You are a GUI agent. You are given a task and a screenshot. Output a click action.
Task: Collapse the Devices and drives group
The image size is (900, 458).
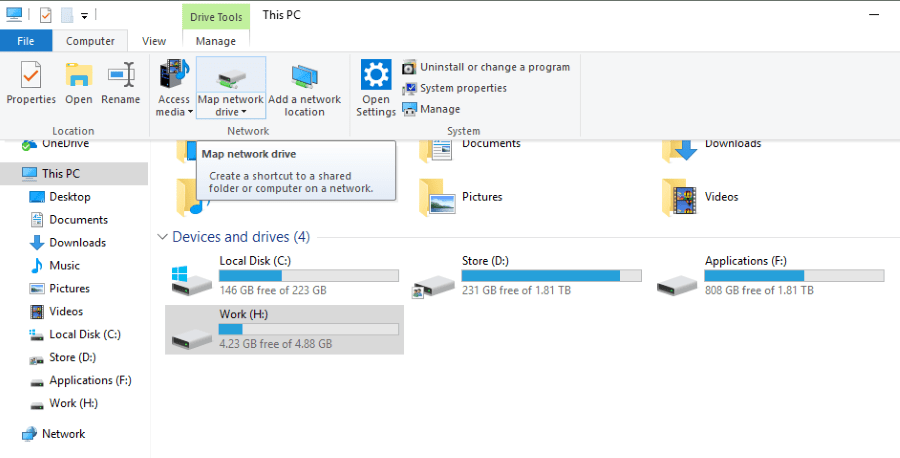point(162,237)
